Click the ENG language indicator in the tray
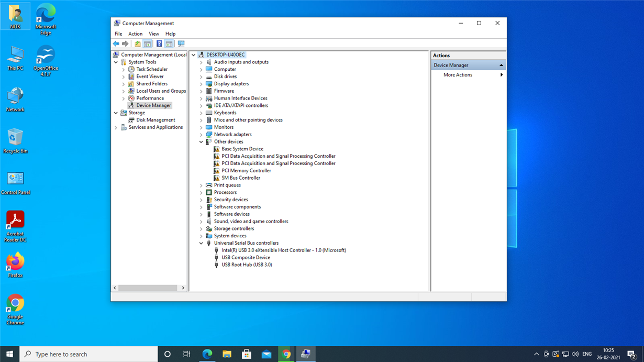This screenshot has height=362, width=644. [x=587, y=354]
